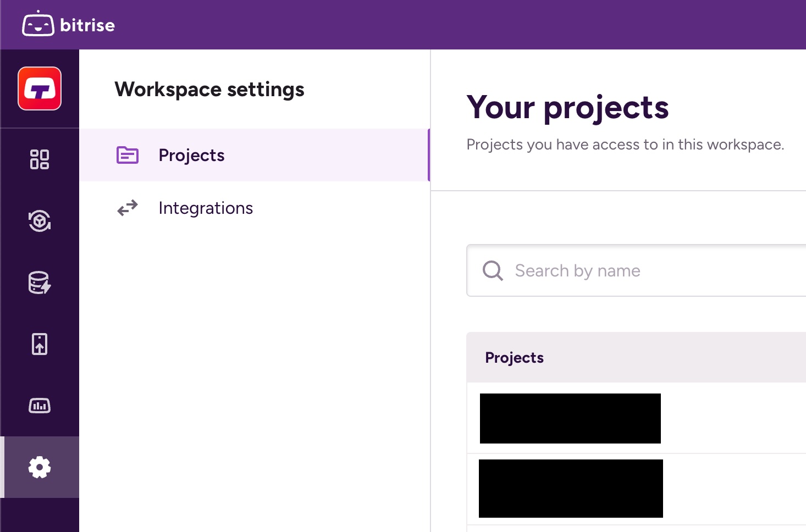Click the search magnifier icon
The height and width of the screenshot is (532, 806).
pos(493,270)
